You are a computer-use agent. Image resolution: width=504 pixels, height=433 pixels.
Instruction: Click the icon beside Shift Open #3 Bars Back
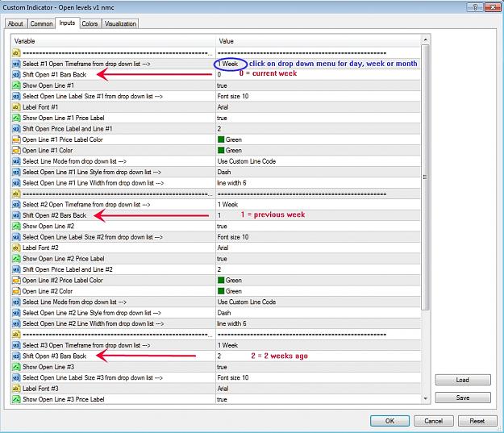(16, 356)
